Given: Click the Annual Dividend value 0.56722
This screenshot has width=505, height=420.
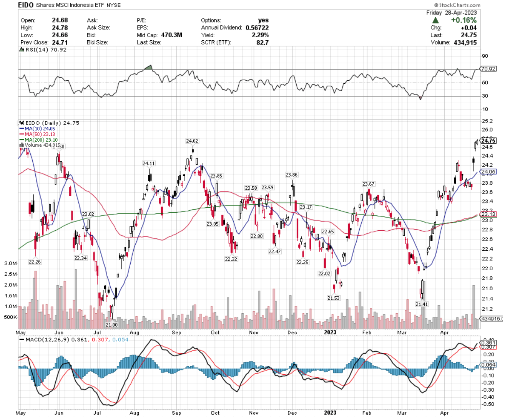Looking at the screenshot, I should (257, 28).
